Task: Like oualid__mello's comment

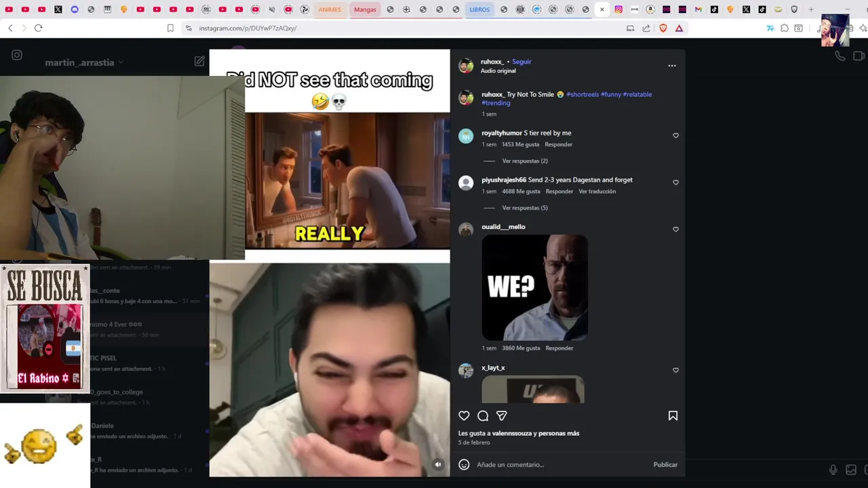Action: [675, 229]
